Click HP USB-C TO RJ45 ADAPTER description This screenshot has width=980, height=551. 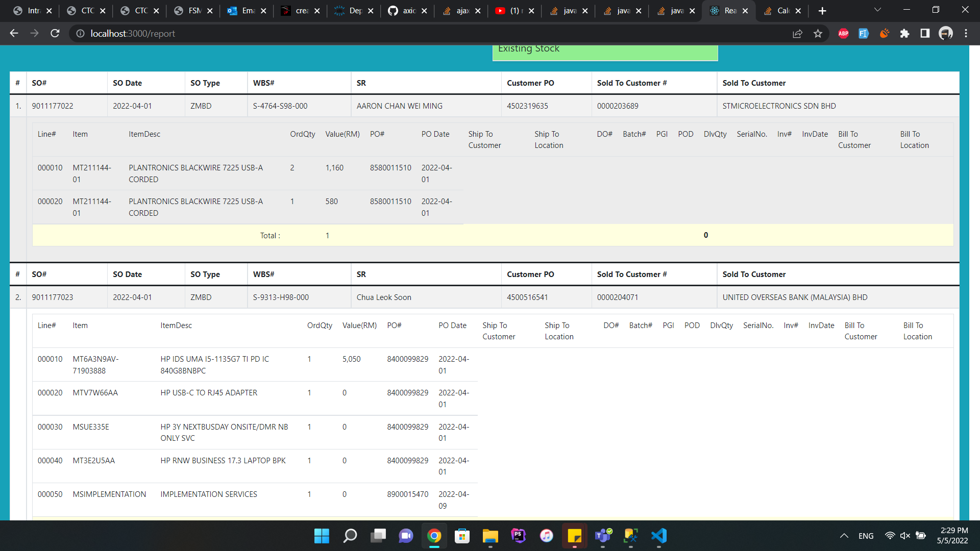pyautogui.click(x=209, y=393)
